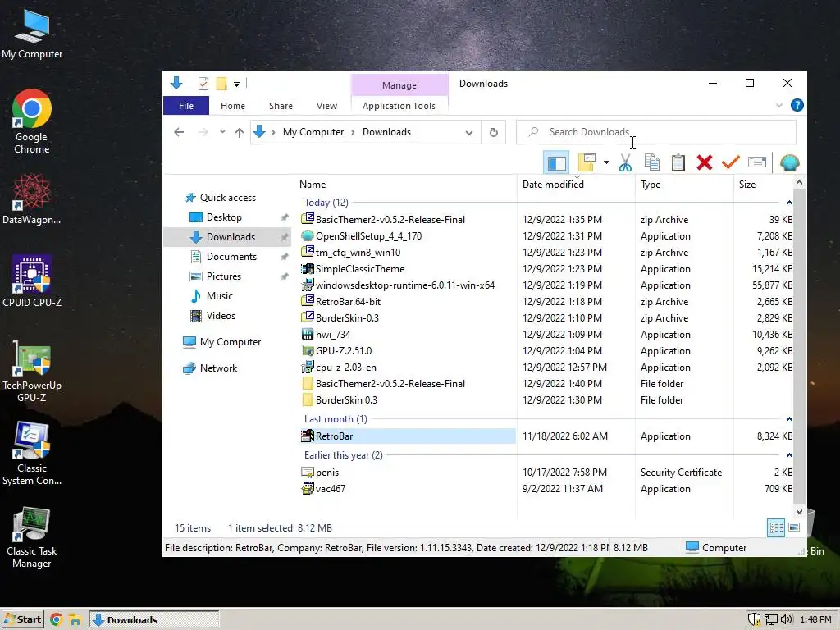Open the Application Tools tab
Viewport: 840px width, 630px height.
pyautogui.click(x=399, y=106)
